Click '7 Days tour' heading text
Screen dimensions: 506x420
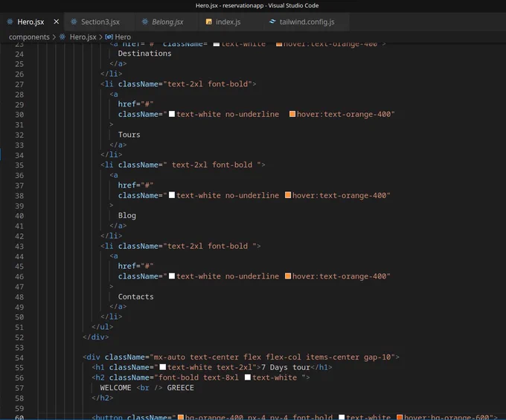286,367
